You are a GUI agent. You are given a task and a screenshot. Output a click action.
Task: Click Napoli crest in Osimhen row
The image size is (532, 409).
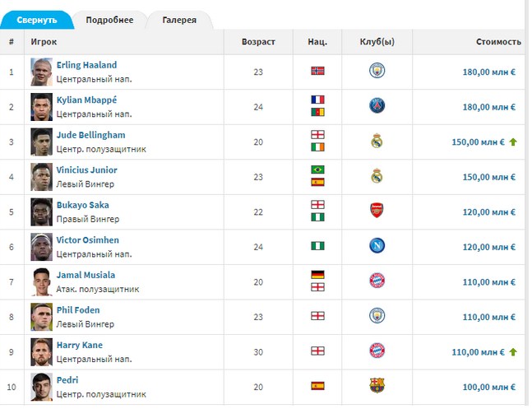[x=377, y=245]
